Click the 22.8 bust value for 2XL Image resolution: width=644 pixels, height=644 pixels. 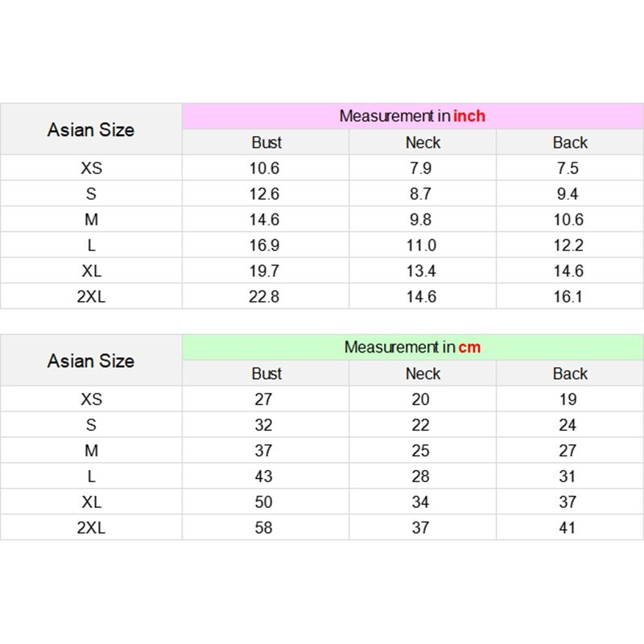point(264,297)
